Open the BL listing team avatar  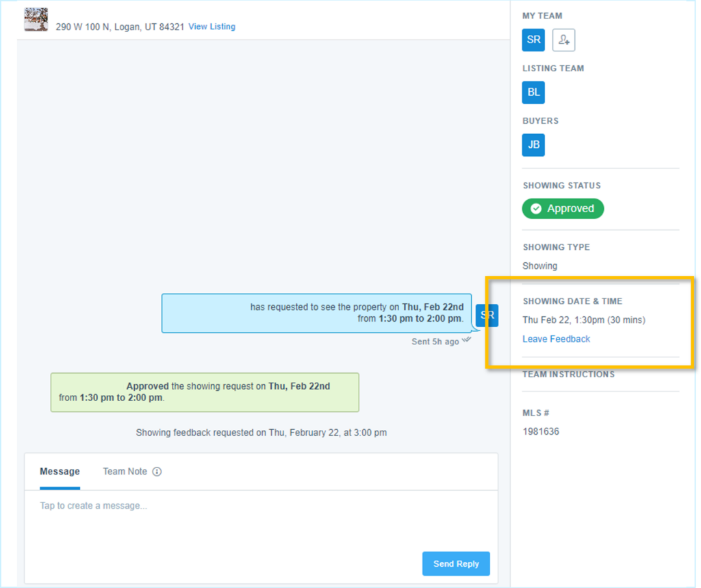(x=534, y=92)
